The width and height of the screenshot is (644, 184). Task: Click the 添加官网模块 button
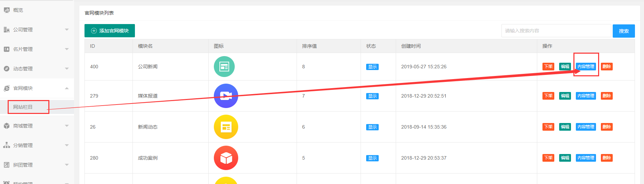click(x=110, y=31)
